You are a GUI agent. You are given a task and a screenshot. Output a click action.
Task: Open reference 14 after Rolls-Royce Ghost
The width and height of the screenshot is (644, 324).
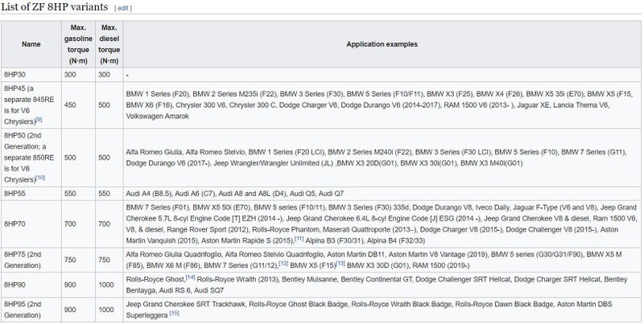coord(190,277)
